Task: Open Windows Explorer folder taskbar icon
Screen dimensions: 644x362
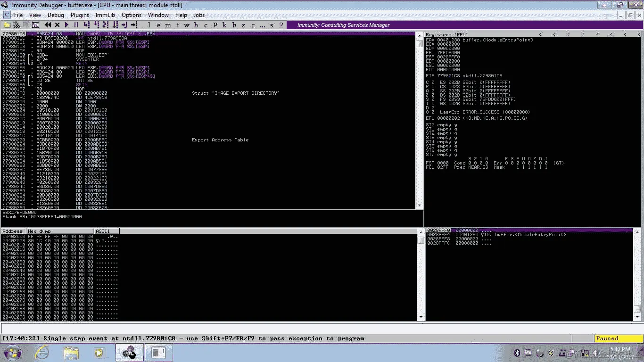Action: (x=71, y=353)
